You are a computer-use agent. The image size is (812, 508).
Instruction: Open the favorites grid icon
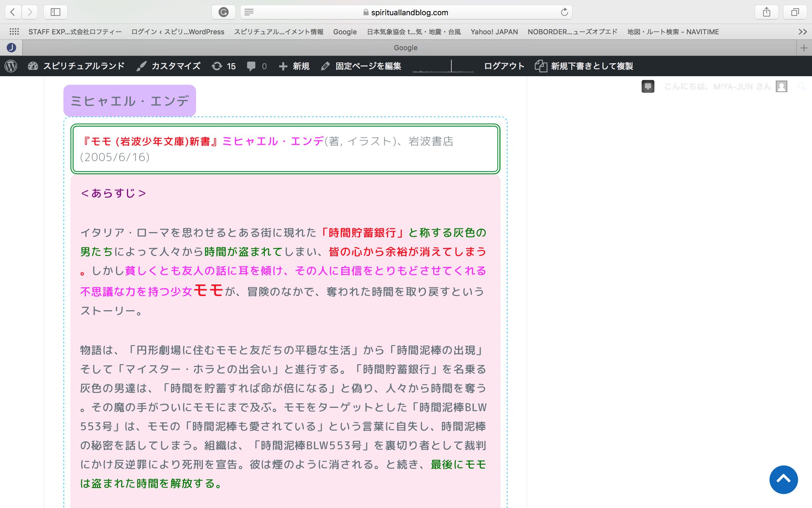tap(14, 32)
